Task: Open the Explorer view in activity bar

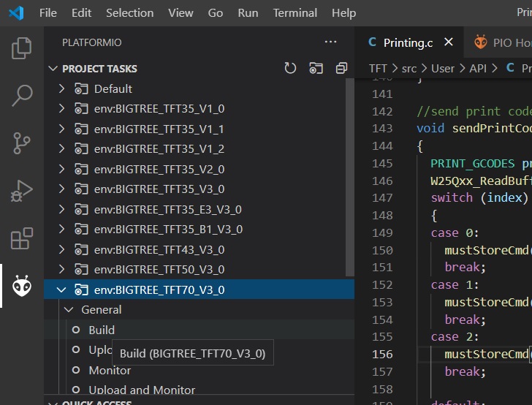Action: 22,48
